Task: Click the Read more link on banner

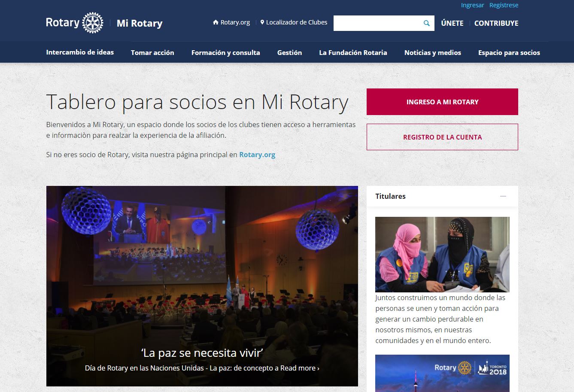Action: (x=300, y=368)
